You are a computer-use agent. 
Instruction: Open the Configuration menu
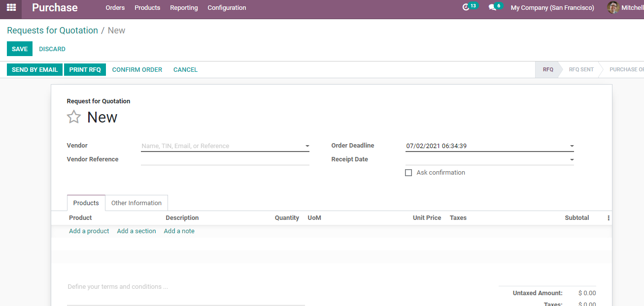coord(227,8)
